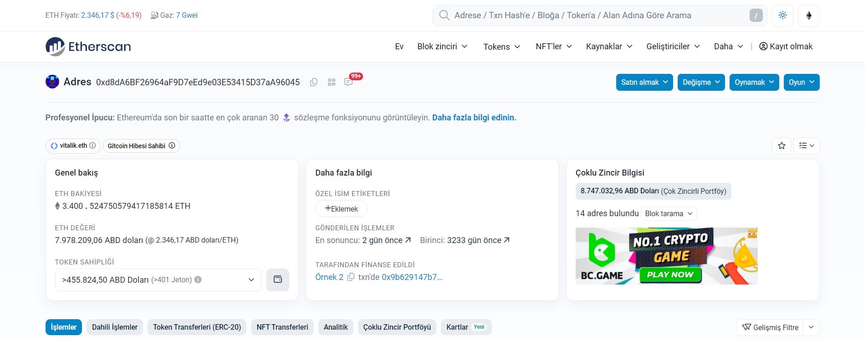Screen dimensions: 868x347
Task: Open the first txn 3233 gün önce link
Action: click(x=479, y=240)
